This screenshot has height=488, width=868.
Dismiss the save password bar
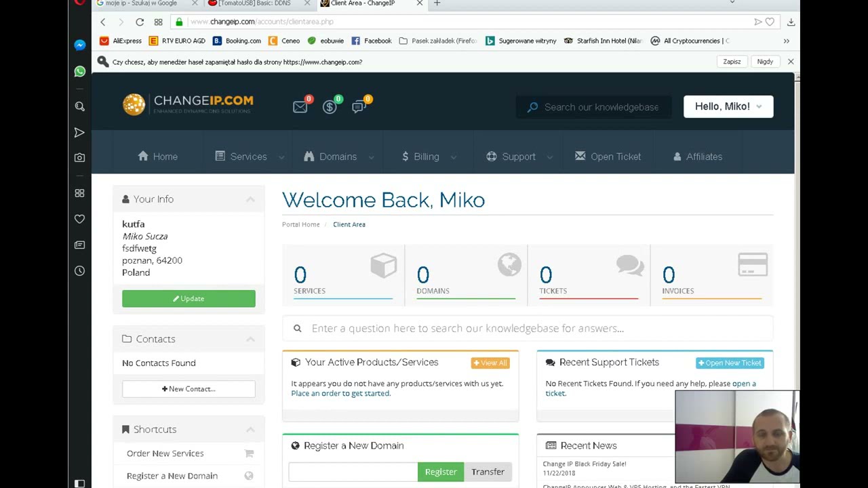(791, 62)
